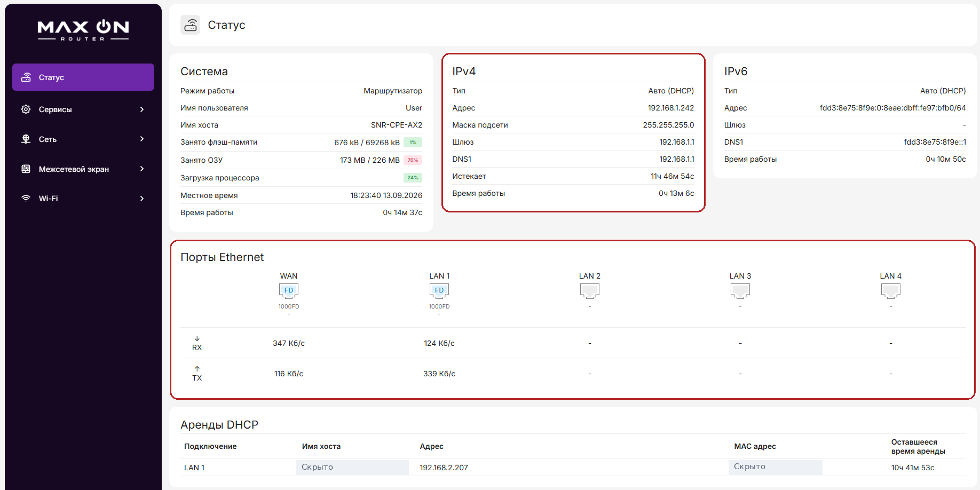Click IPv6 DNS1 value fdd3:8e75:8f9e::1
This screenshot has height=490, width=980.
click(x=935, y=142)
